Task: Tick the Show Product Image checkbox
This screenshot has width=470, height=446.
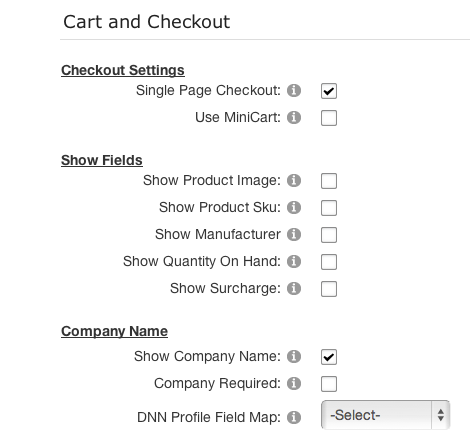Action: tap(329, 181)
